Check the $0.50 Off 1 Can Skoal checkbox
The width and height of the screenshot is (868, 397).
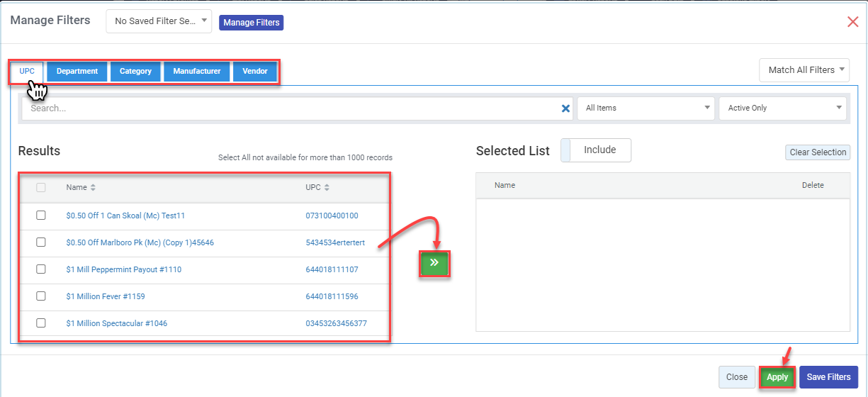click(41, 216)
